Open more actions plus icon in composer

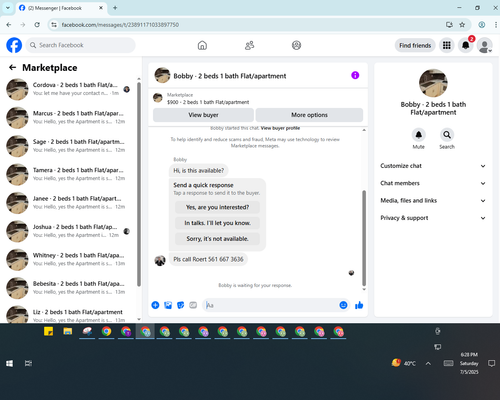point(155,305)
